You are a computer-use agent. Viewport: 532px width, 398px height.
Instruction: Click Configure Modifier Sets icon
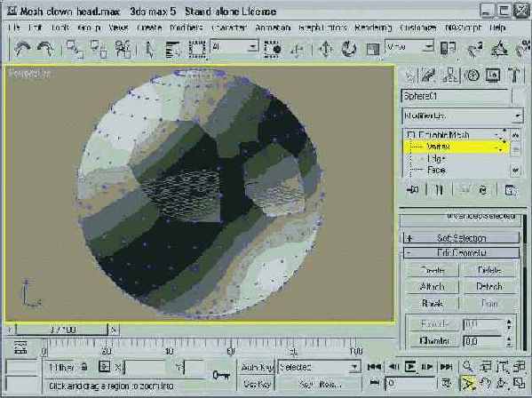(x=511, y=190)
